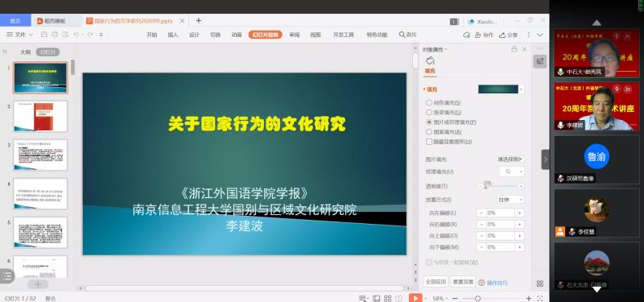This screenshot has width=644, height=302.
Task: Click the fill color gradient swatch
Action: (x=498, y=89)
